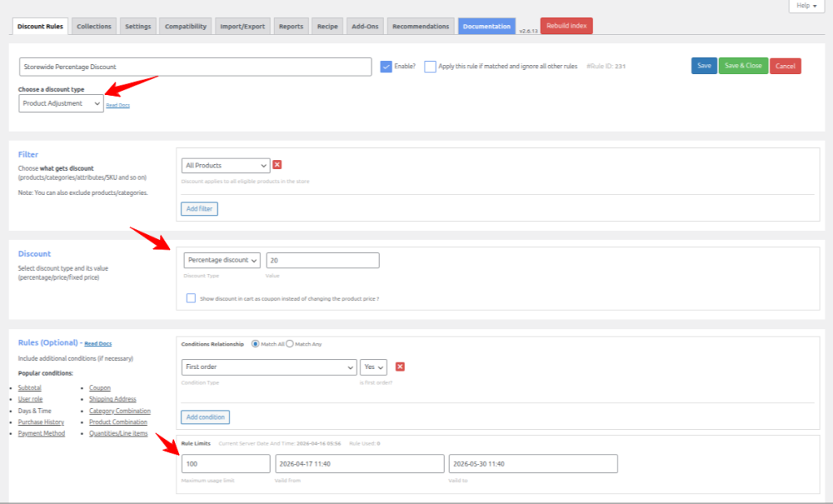The width and height of the screenshot is (833, 504).
Task: Uncheck the Enable? checkbox
Action: point(387,67)
